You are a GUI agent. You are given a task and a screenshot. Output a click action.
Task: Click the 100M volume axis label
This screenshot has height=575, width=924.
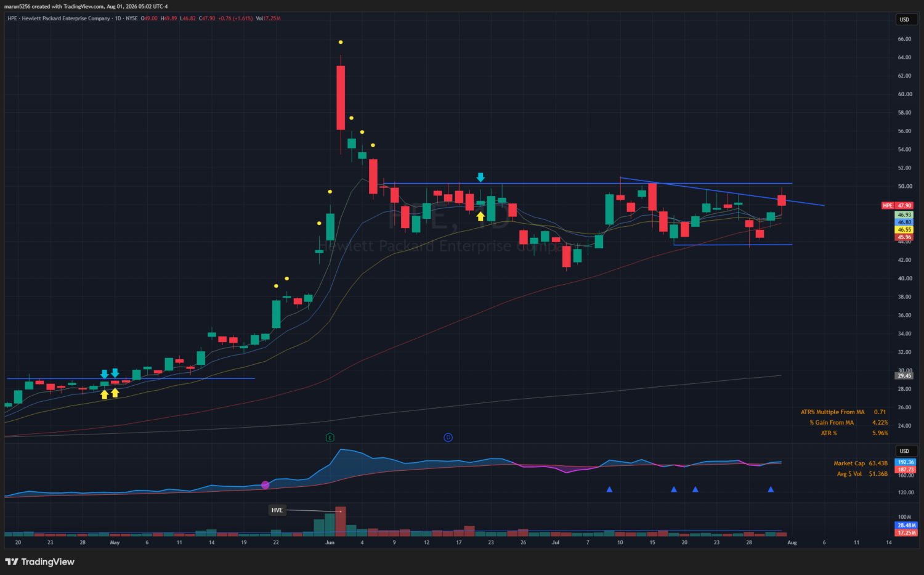click(x=904, y=517)
